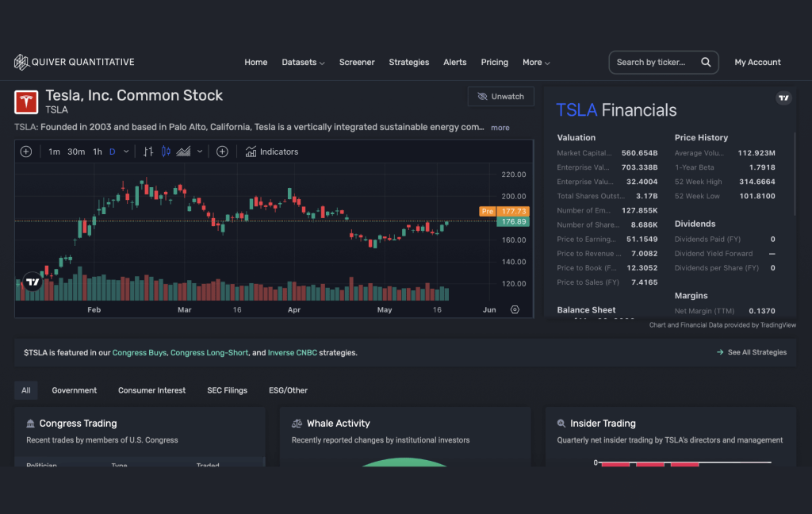Open the chart style dropdown arrow
The height and width of the screenshot is (514, 812).
200,152
